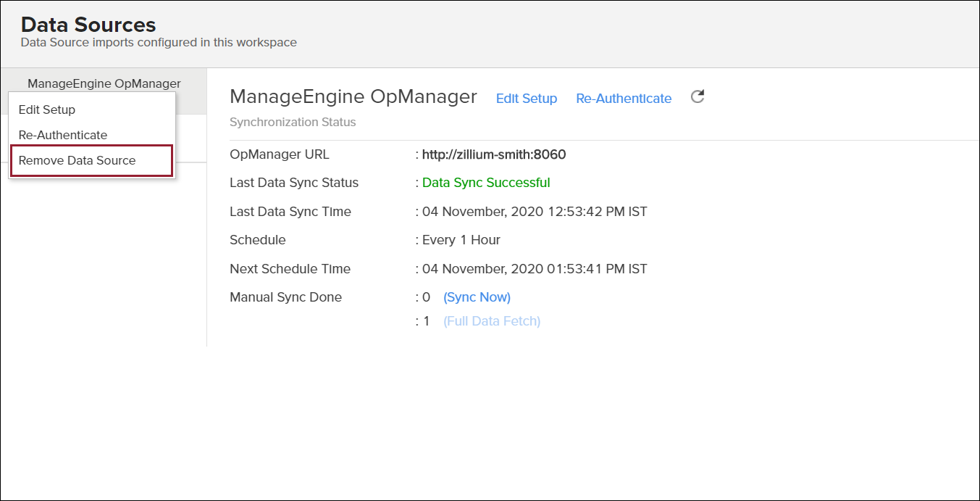
Task: Click the OpManager URL value zillium-smith:8060
Action: click(493, 154)
